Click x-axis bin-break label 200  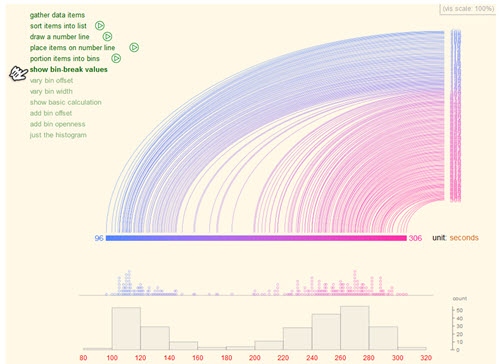click(x=255, y=358)
